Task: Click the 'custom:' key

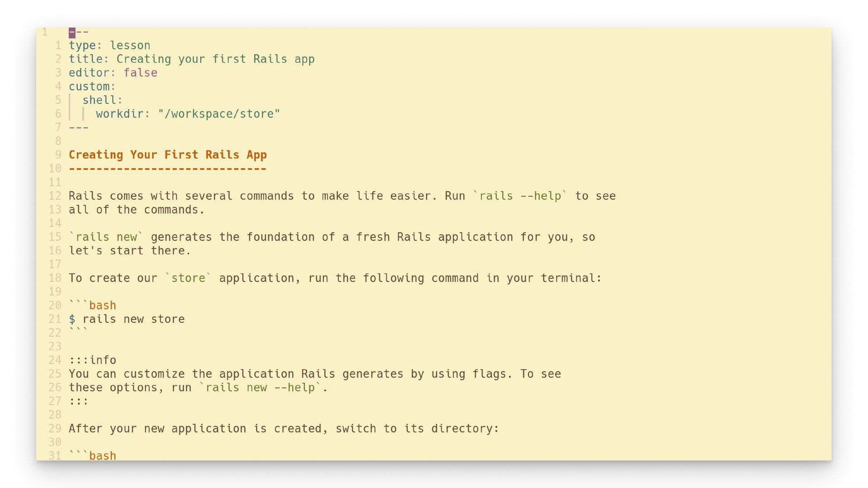Action: [92, 87]
